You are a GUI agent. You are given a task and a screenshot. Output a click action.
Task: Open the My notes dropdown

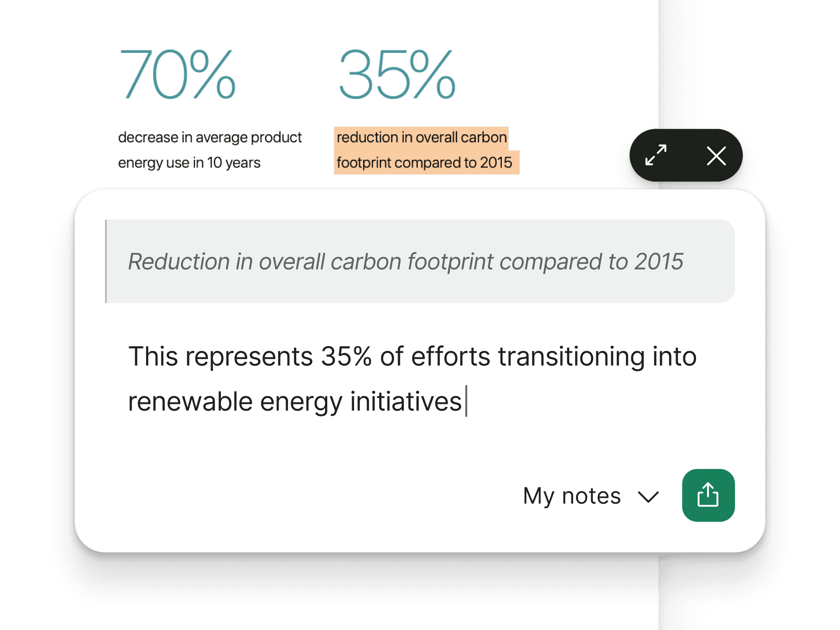tap(572, 496)
